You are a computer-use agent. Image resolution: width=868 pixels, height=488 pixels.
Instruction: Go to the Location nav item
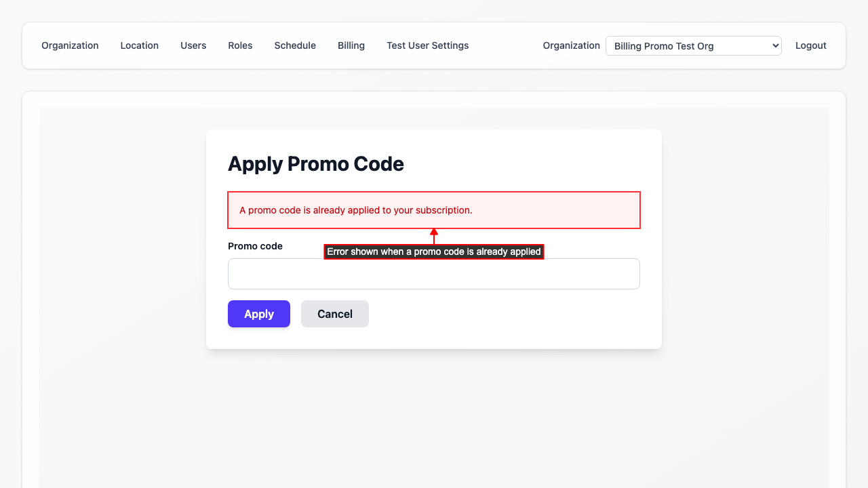(139, 45)
